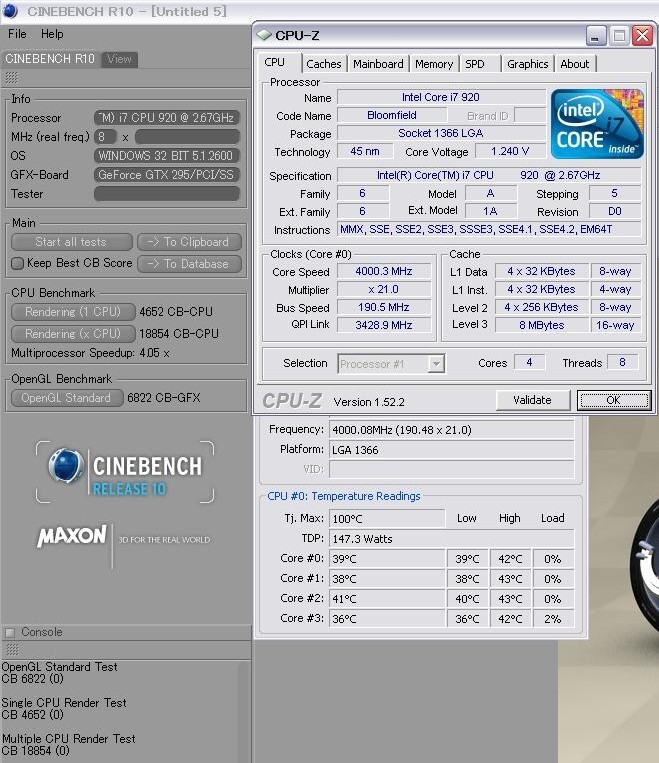This screenshot has height=763, width=659.
Task: Click the CINEBENCH Release 10 logo
Action: point(125,472)
